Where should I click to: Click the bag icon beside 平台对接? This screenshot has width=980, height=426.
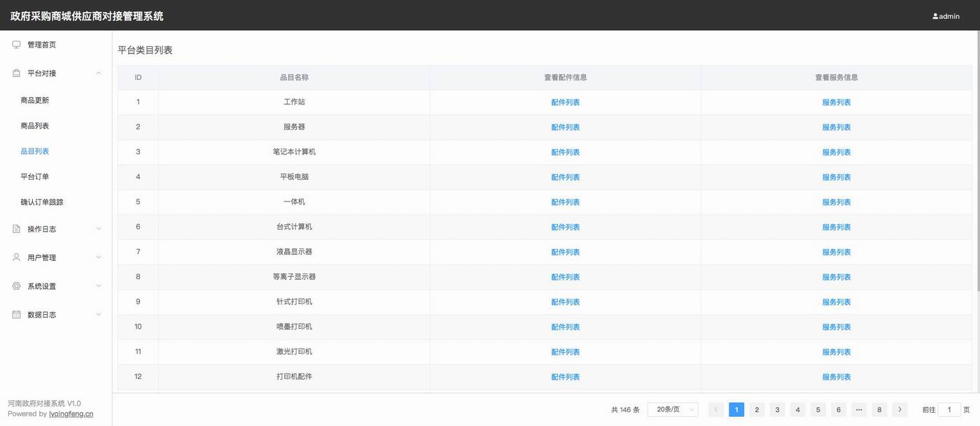tap(16, 73)
